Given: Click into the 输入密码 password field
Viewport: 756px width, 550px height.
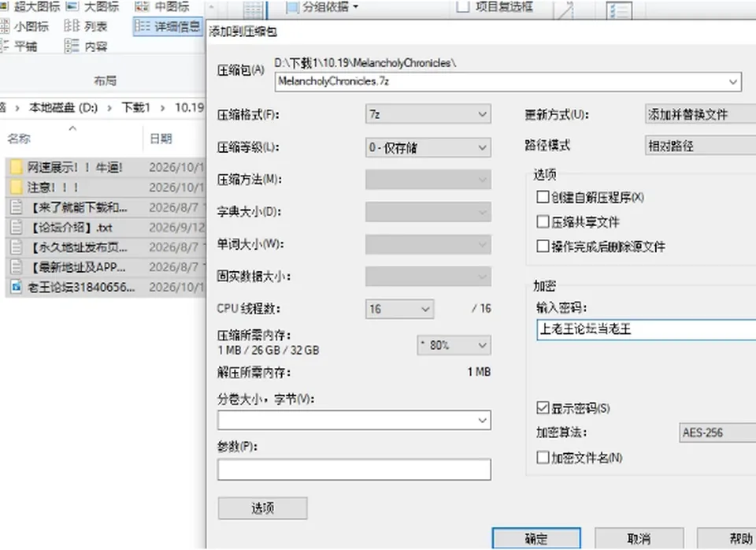Looking at the screenshot, I should [x=646, y=329].
